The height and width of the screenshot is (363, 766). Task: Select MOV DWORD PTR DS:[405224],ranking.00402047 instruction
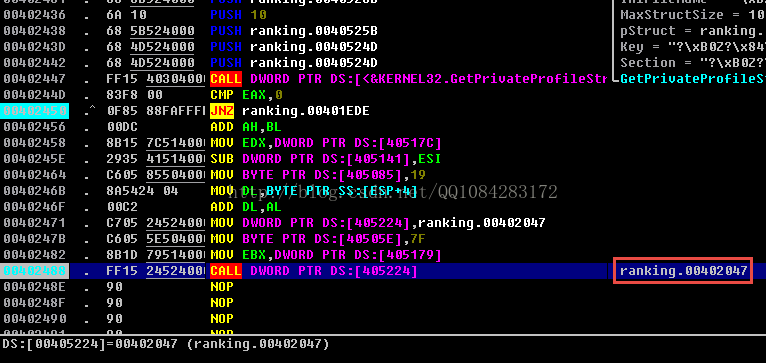point(378,223)
